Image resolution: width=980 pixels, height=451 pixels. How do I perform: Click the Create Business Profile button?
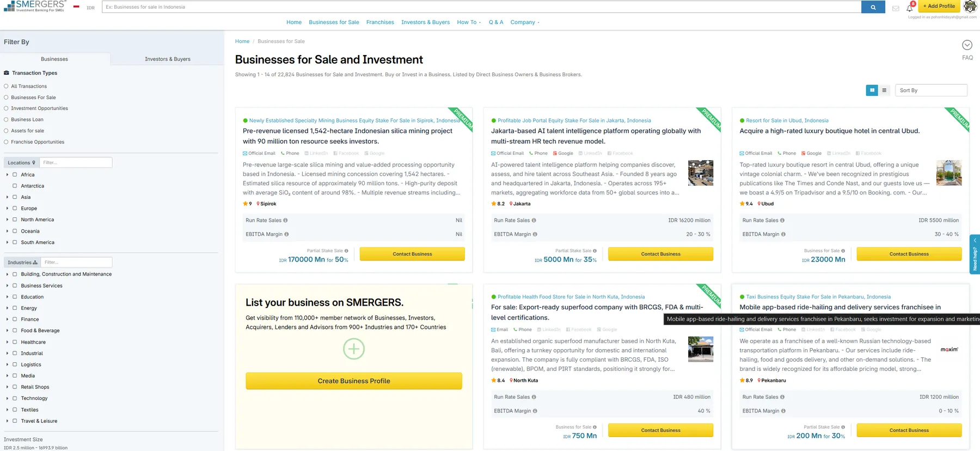click(x=353, y=381)
